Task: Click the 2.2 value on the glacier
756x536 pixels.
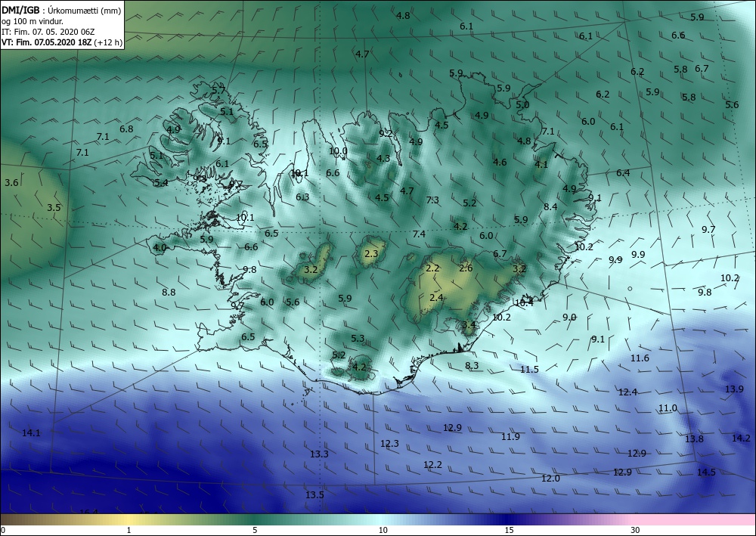Action: (x=433, y=268)
